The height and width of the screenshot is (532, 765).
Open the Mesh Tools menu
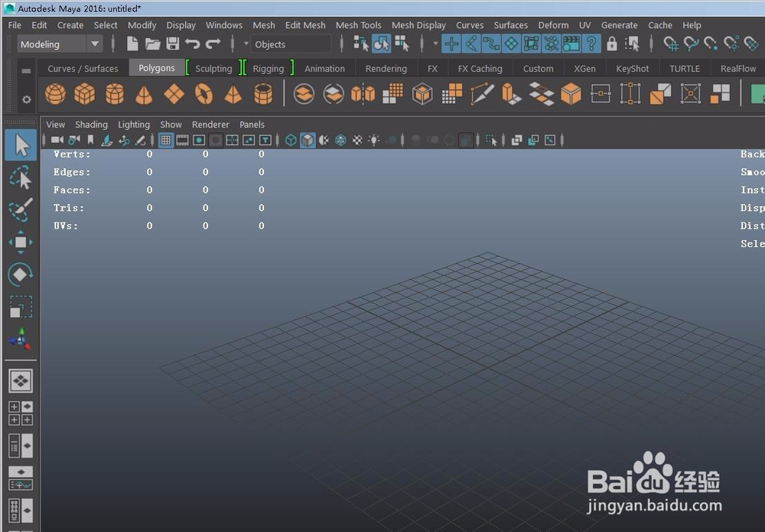point(359,25)
